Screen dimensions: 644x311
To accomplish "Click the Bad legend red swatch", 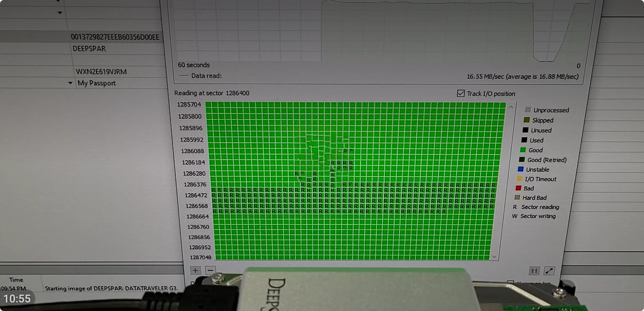I will click(518, 188).
